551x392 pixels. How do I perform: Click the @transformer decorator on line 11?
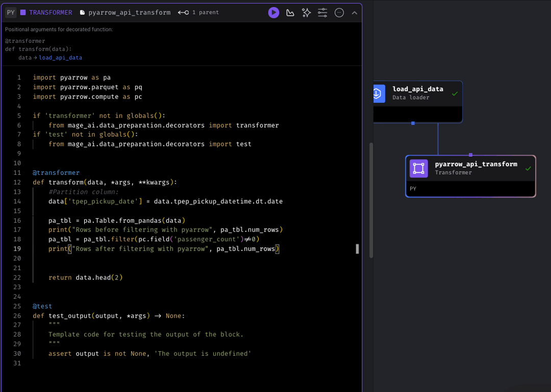click(56, 173)
